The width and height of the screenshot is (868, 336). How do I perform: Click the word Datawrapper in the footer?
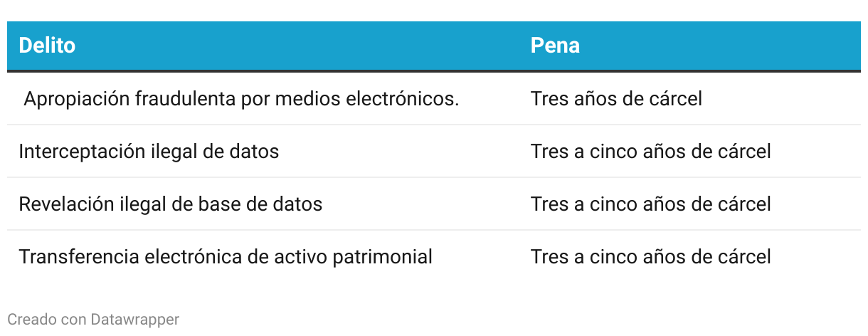coord(134,320)
